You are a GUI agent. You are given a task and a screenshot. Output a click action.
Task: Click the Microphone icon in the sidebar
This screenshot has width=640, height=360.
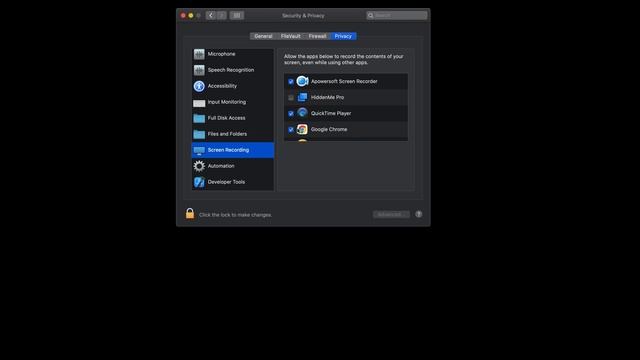click(x=199, y=54)
